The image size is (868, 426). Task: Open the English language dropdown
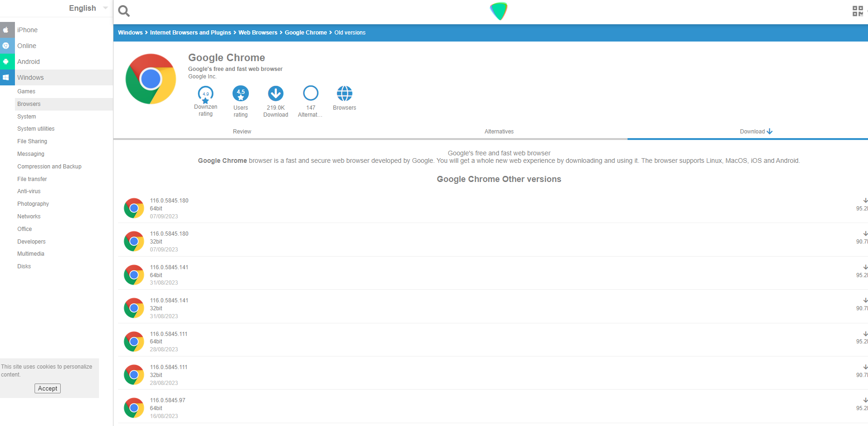pyautogui.click(x=88, y=8)
